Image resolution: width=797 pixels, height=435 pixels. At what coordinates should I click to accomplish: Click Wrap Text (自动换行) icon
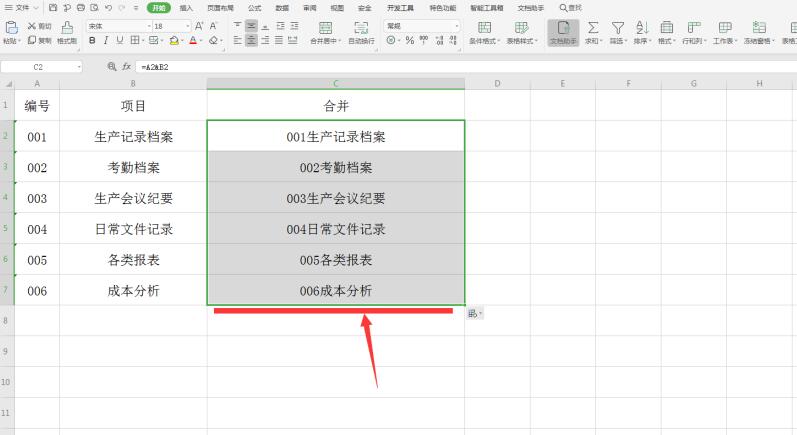pyautogui.click(x=361, y=27)
